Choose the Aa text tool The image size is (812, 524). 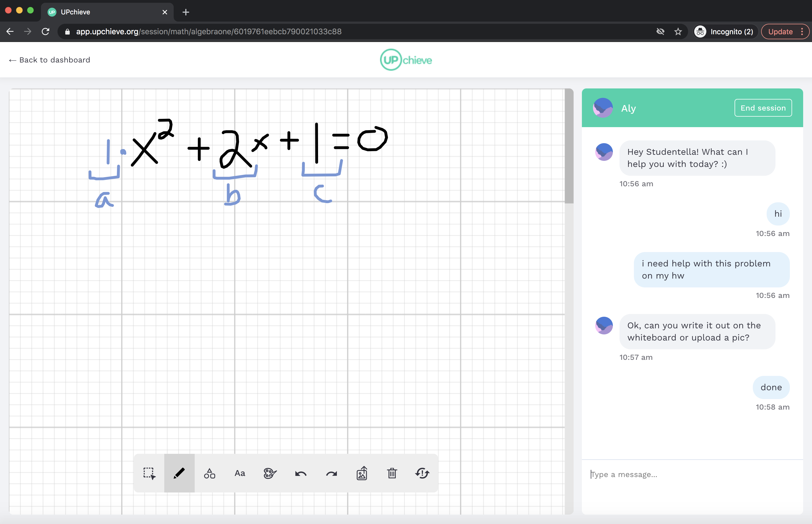click(x=240, y=473)
